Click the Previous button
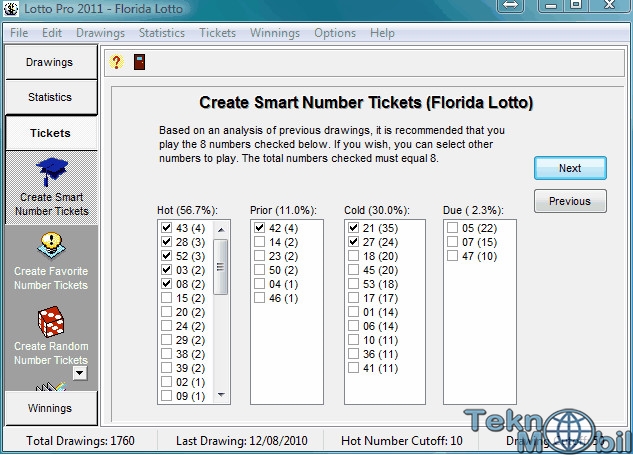The height and width of the screenshot is (455, 633). point(570,201)
